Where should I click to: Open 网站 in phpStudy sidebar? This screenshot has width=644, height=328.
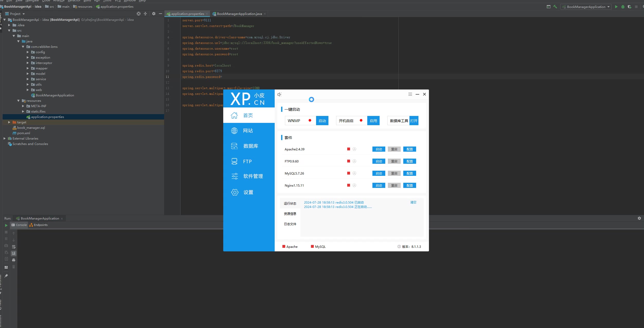point(249,131)
